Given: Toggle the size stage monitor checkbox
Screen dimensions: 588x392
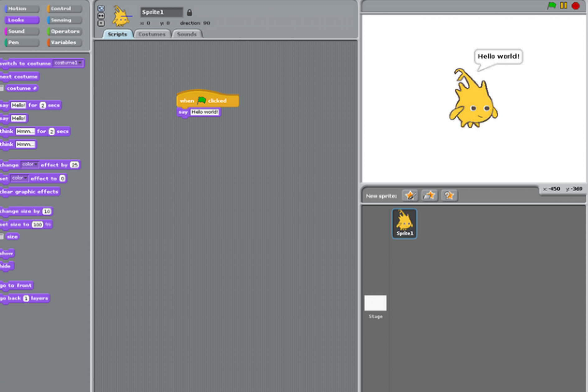Looking at the screenshot, I should tap(2, 236).
